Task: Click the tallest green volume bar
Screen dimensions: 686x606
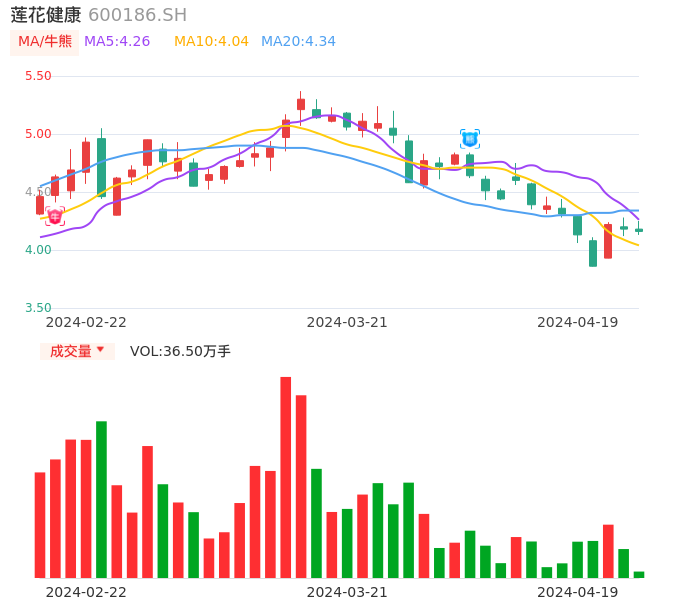Action: pos(102,500)
